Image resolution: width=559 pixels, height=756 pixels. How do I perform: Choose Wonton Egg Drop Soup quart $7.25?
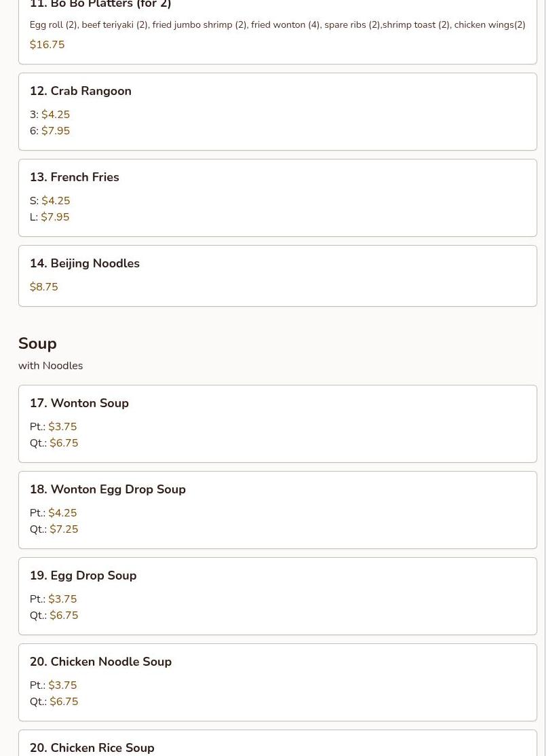64,529
